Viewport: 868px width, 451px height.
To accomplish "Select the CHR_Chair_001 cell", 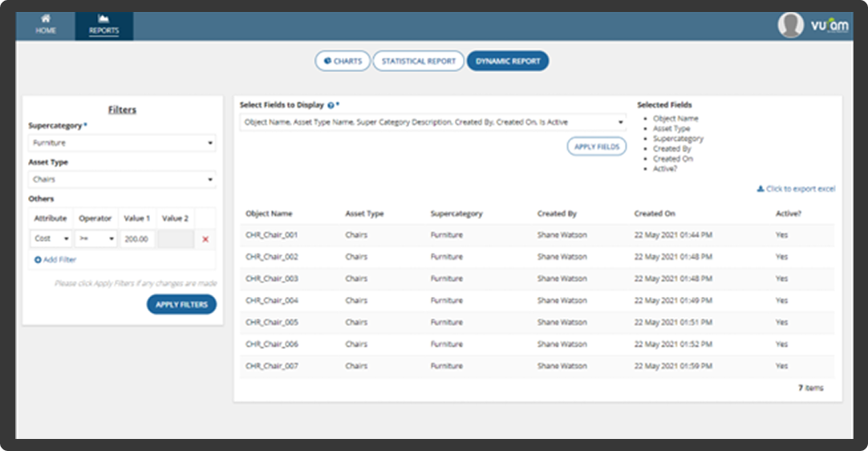I will point(272,235).
